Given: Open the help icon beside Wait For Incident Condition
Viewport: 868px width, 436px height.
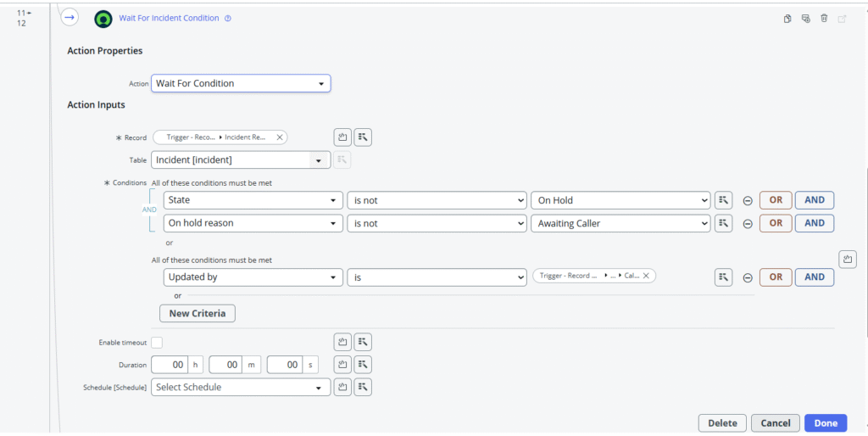Looking at the screenshot, I should [228, 19].
